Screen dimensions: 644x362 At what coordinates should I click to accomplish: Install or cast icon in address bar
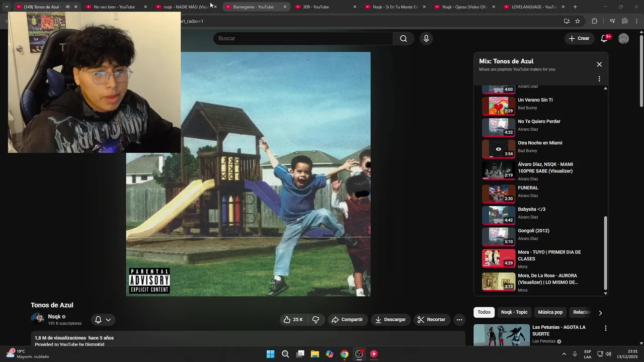click(x=567, y=21)
